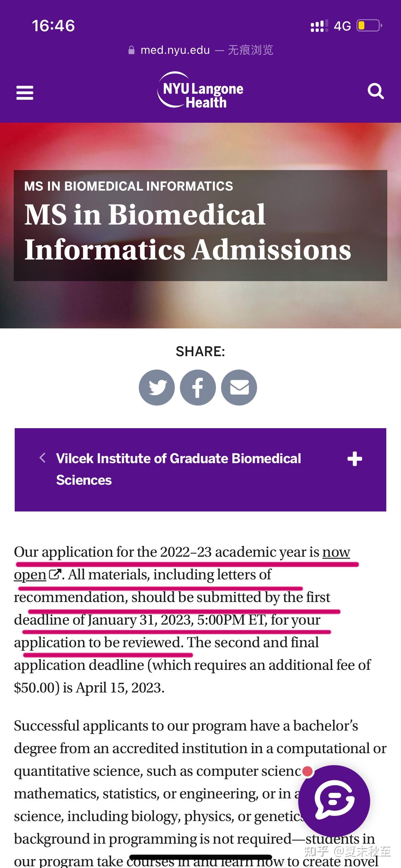
Task: Share page via email envelope icon
Action: [x=239, y=387]
